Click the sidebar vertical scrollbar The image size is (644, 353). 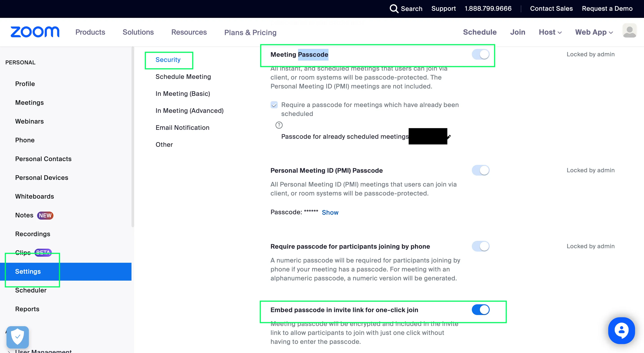(x=133, y=137)
